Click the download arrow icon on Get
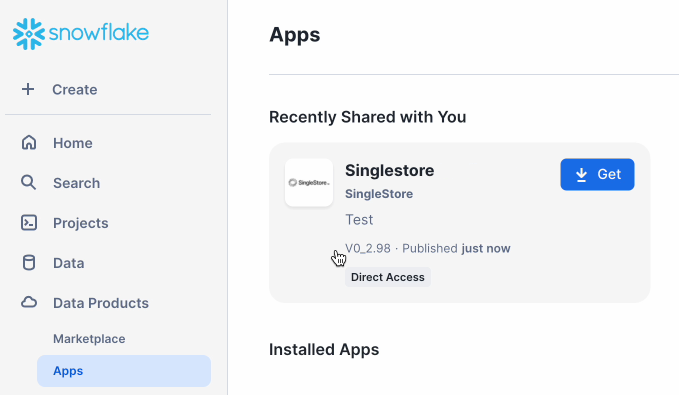The image size is (679, 395). (582, 175)
